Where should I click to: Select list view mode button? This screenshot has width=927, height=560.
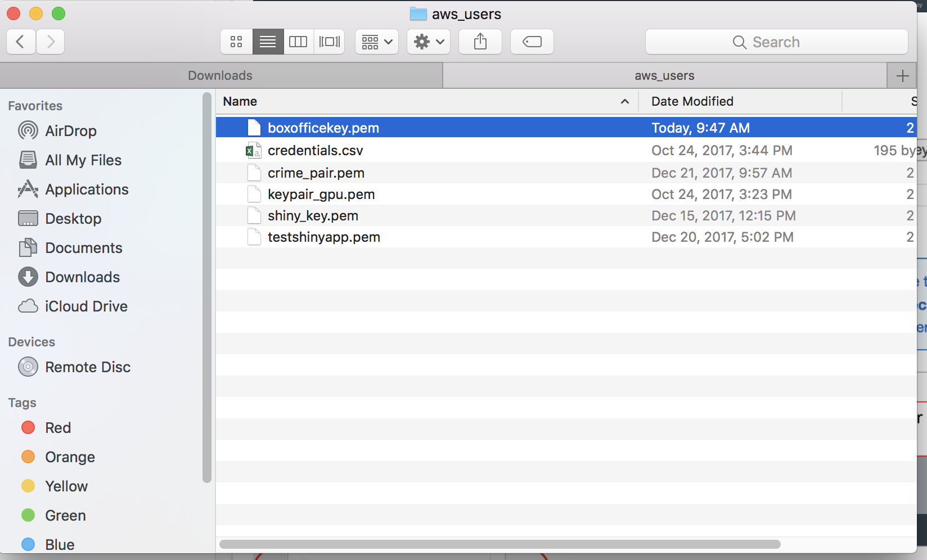point(268,42)
